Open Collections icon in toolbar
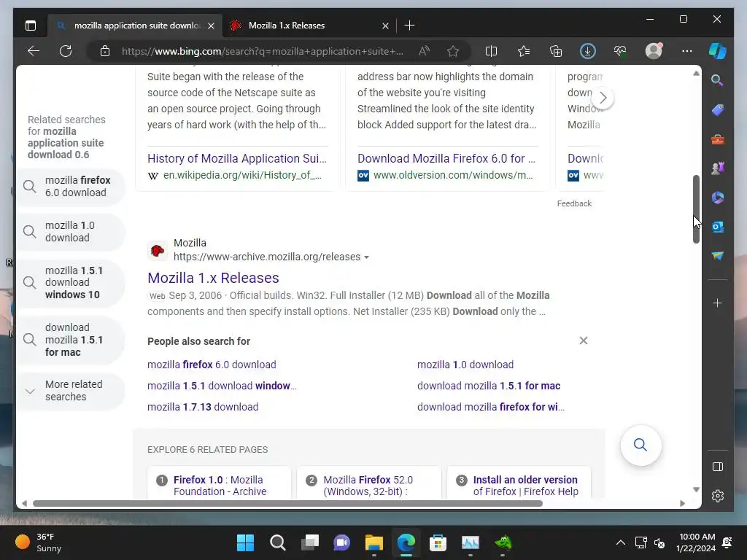747x560 pixels. pos(556,51)
